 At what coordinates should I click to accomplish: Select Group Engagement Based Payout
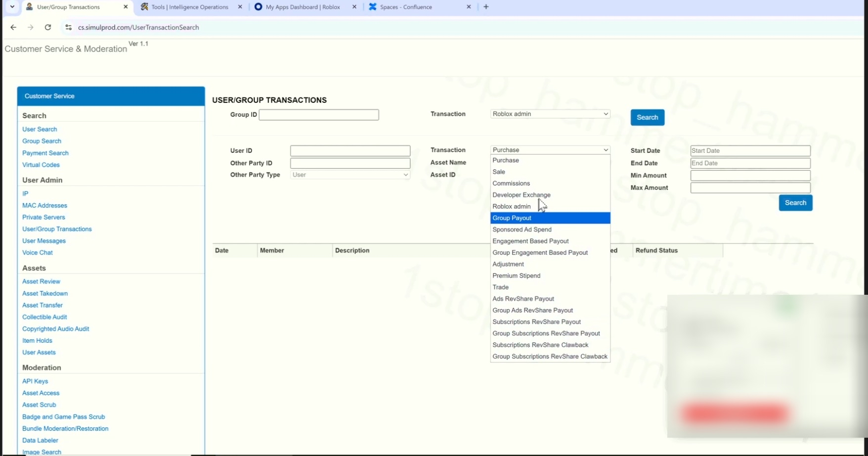tap(550, 253)
